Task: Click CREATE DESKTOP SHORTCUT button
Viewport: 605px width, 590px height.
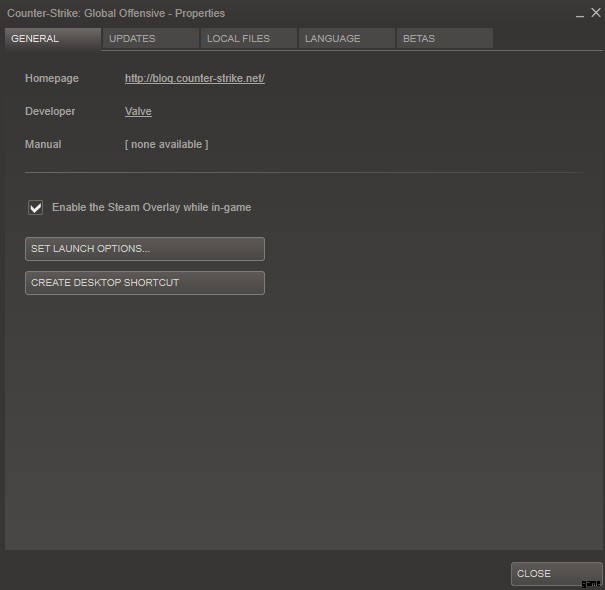Action: (144, 283)
